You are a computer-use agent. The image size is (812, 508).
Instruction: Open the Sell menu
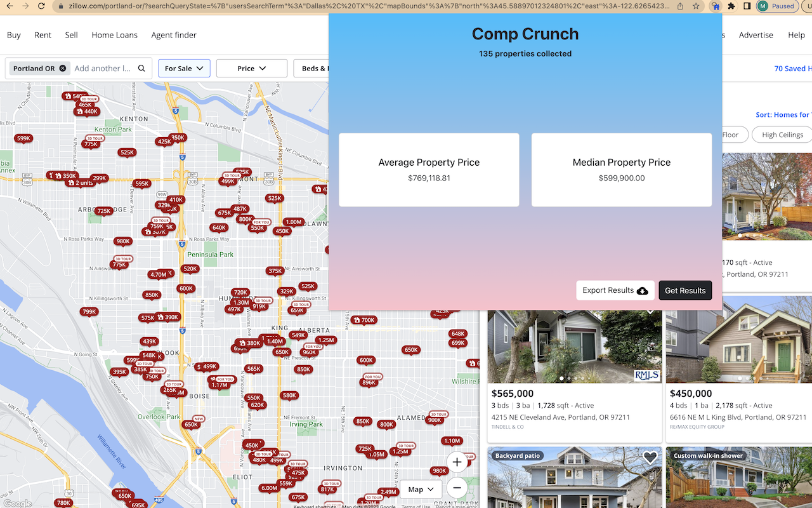(x=71, y=35)
